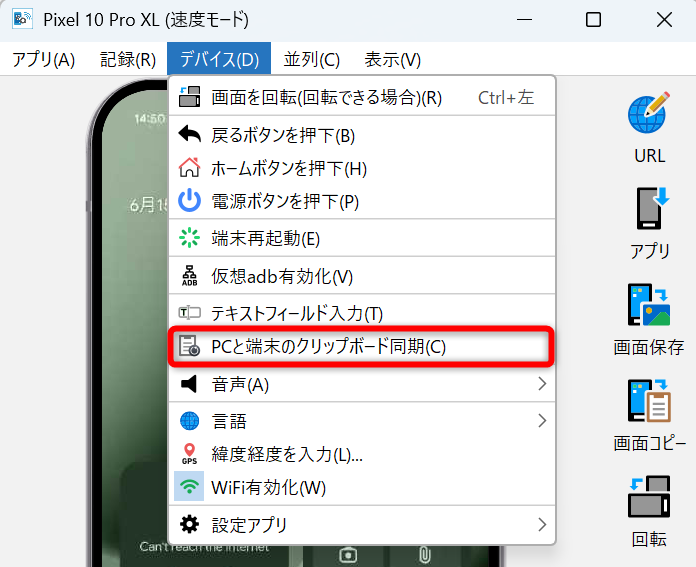
Task: Open the 表示(V) menu
Action: pos(392,59)
